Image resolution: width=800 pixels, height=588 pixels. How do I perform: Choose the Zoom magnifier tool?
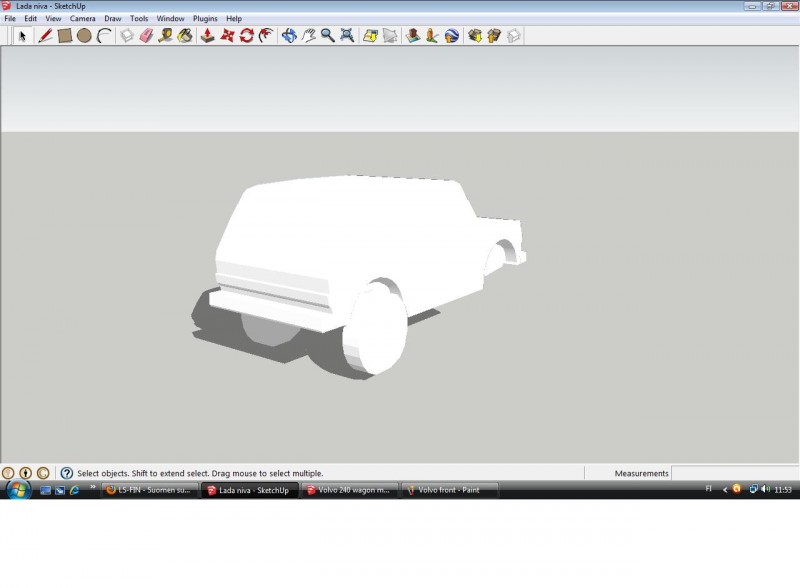pos(328,36)
